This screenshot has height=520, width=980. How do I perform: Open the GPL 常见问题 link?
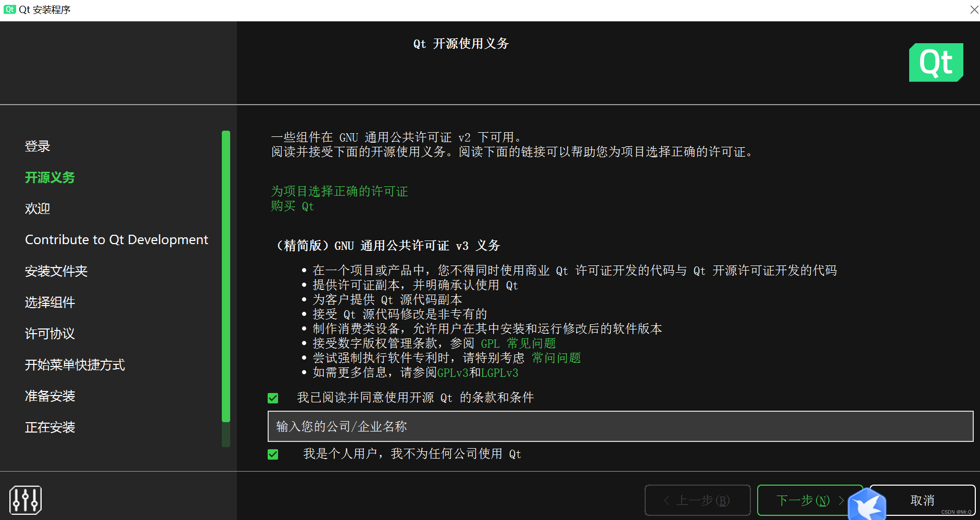click(x=518, y=344)
